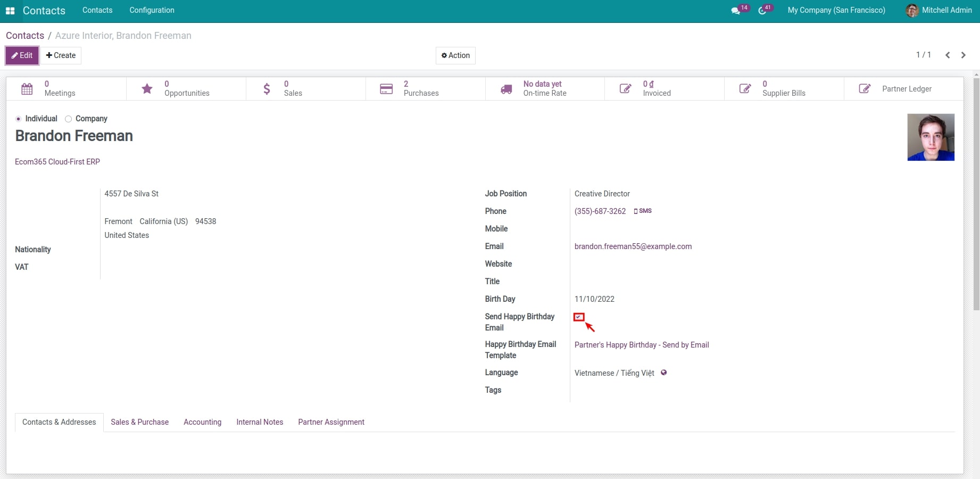Open the Partner Ledger icon
The image size is (980, 479).
[x=865, y=88]
